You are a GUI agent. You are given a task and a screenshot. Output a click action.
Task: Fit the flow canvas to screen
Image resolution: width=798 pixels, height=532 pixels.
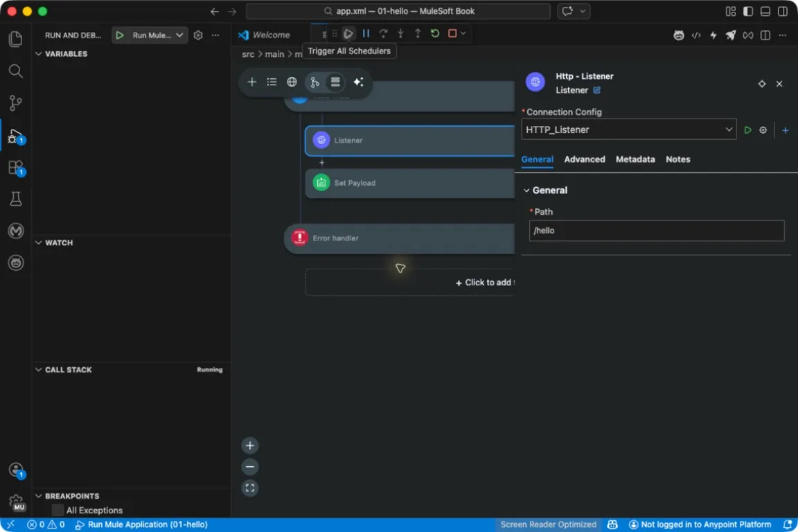pos(250,488)
